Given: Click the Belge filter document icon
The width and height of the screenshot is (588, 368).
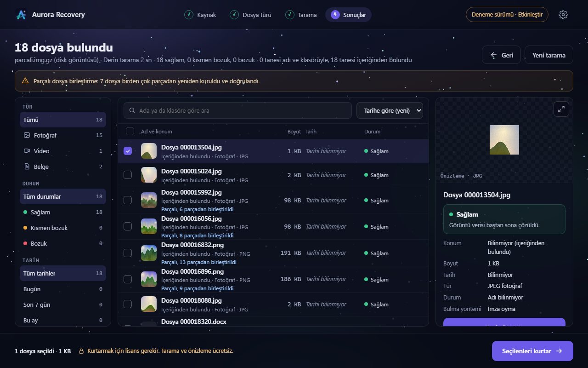Looking at the screenshot, I should pos(27,167).
